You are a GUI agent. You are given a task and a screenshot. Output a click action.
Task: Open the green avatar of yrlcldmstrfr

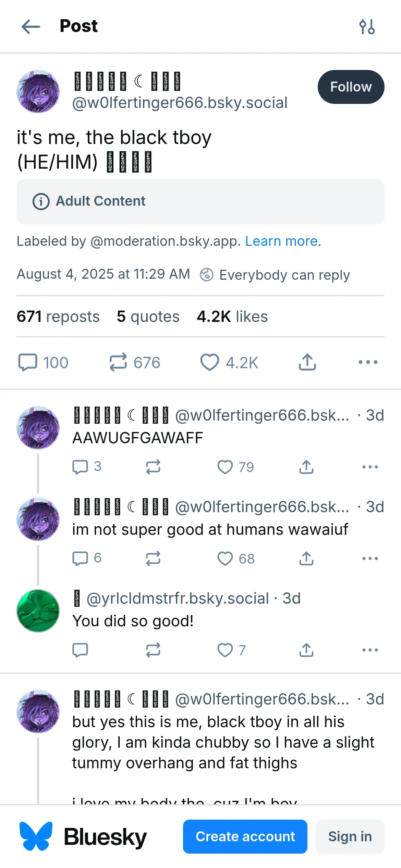tap(38, 611)
